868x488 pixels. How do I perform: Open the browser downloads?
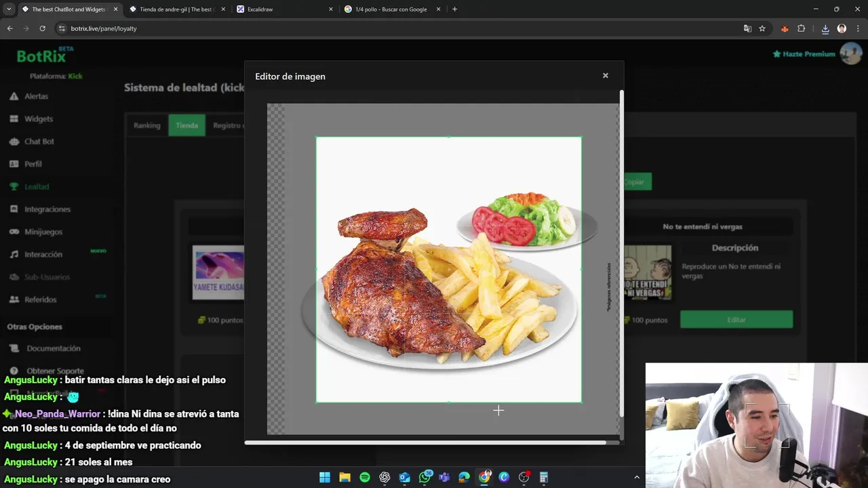[x=825, y=28]
